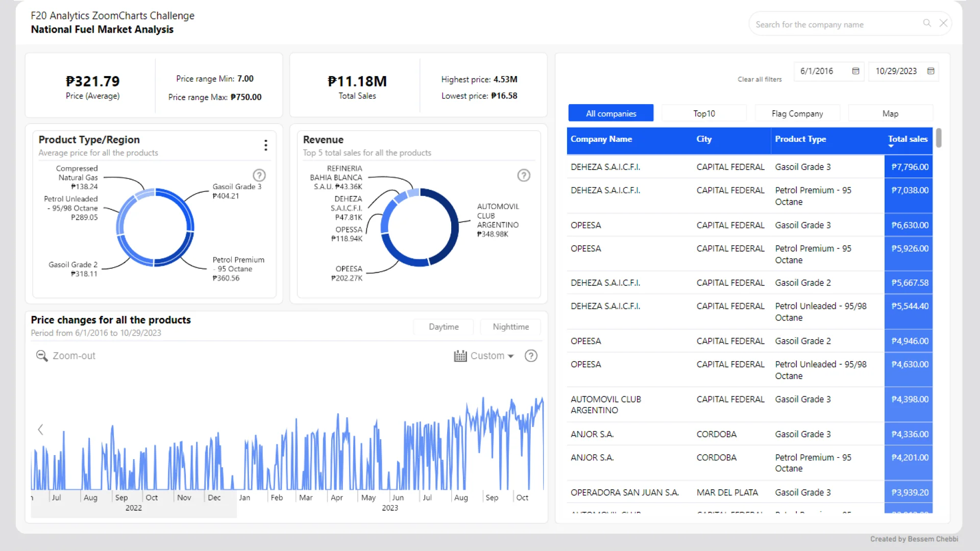Open the Flag Company tab
The height and width of the screenshot is (551, 980).
tap(797, 113)
